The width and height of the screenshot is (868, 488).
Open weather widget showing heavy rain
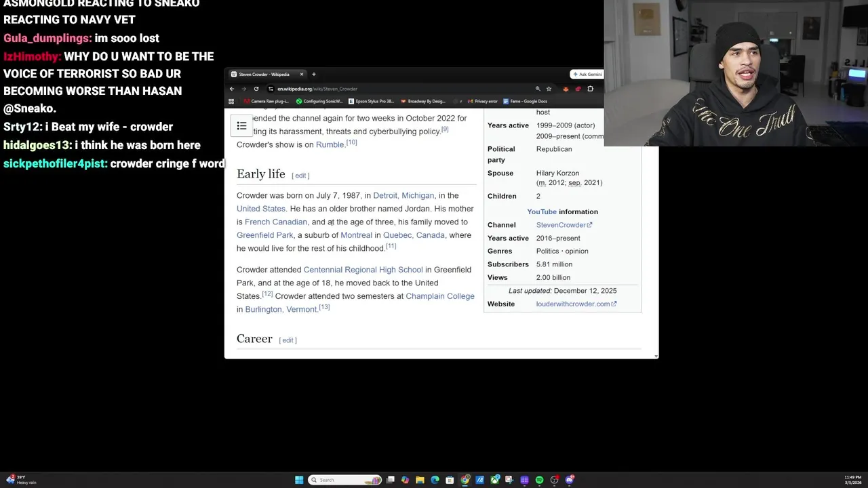[x=21, y=480]
